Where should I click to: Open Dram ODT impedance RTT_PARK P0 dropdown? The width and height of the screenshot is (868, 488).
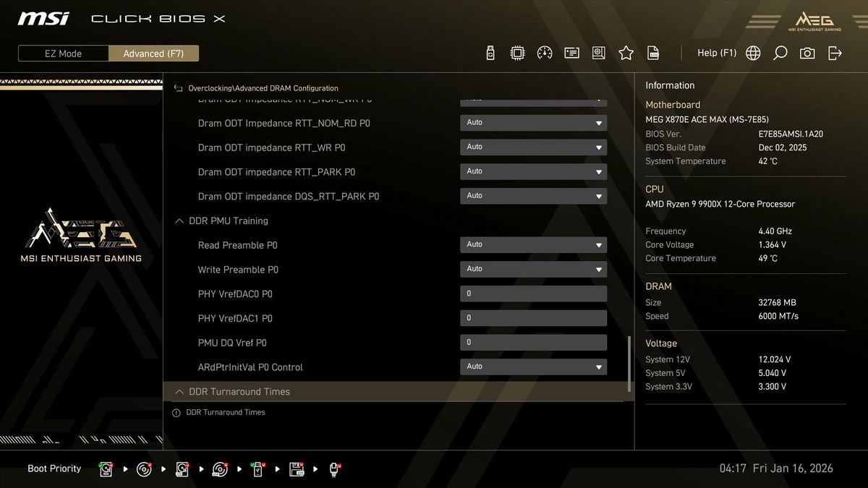pyautogui.click(x=533, y=172)
